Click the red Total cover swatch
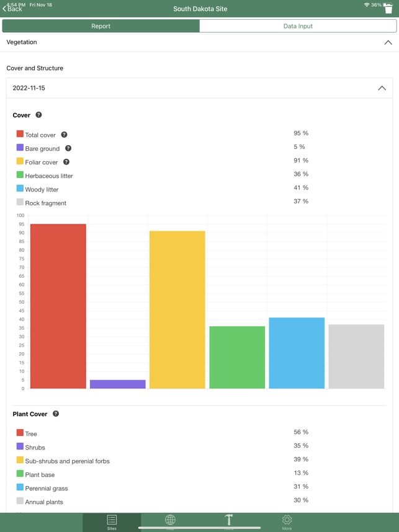The image size is (399, 532). click(20, 134)
